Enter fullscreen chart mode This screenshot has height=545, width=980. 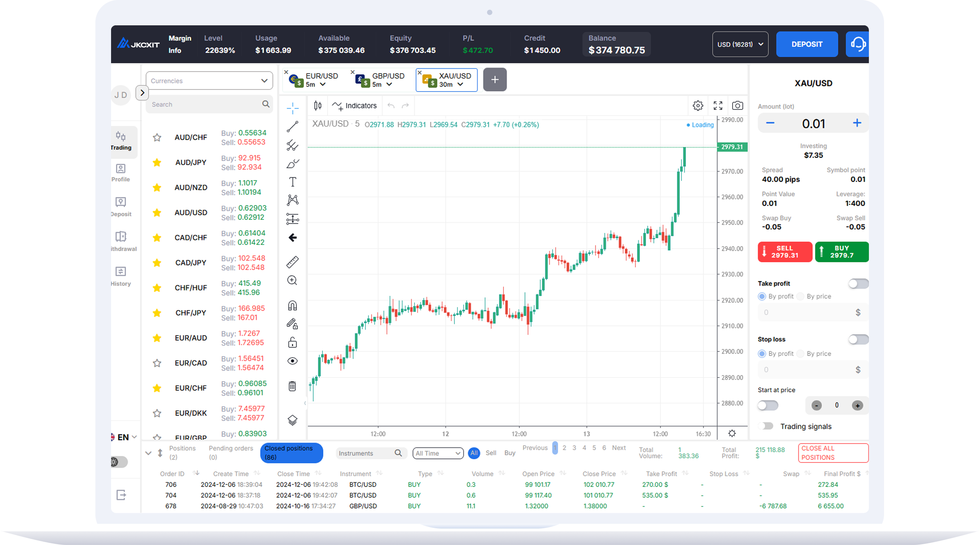tap(718, 106)
